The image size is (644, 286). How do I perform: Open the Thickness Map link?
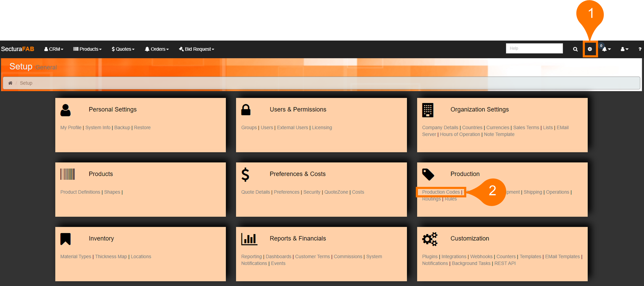111,257
